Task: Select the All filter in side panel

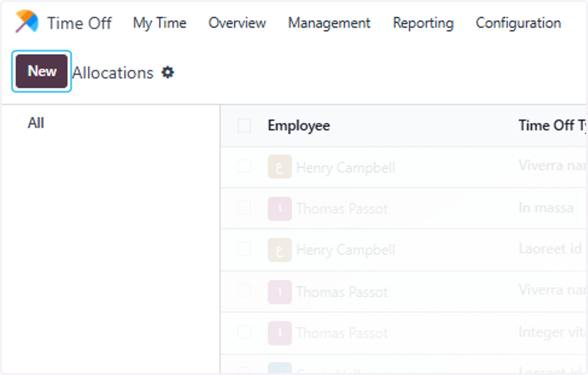Action: 36,123
